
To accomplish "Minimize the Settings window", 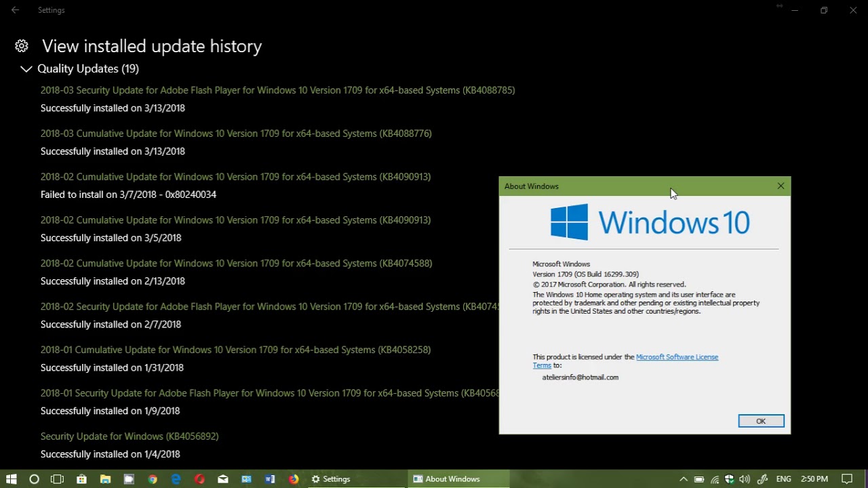I will click(x=795, y=10).
